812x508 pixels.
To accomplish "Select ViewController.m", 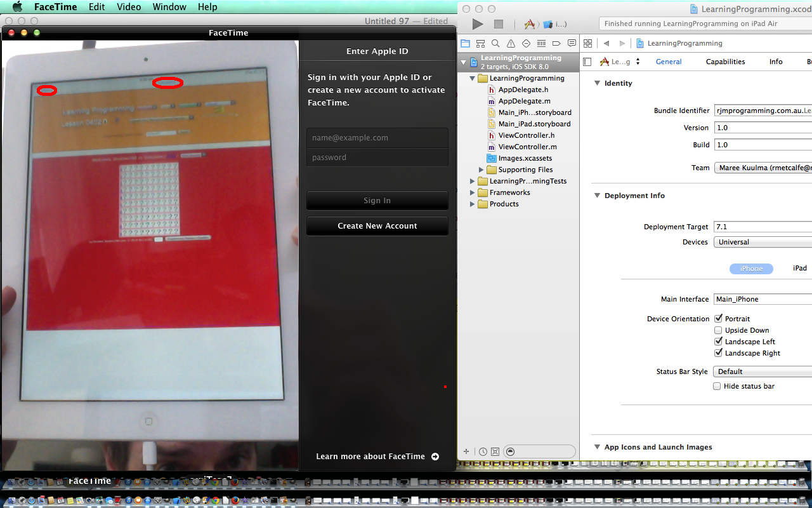I will [x=521, y=147].
